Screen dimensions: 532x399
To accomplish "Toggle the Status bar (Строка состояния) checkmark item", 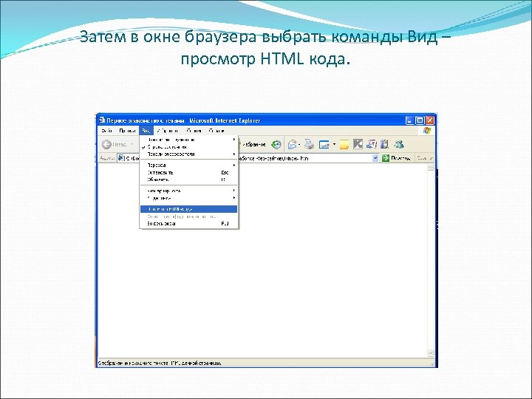I will [x=189, y=147].
